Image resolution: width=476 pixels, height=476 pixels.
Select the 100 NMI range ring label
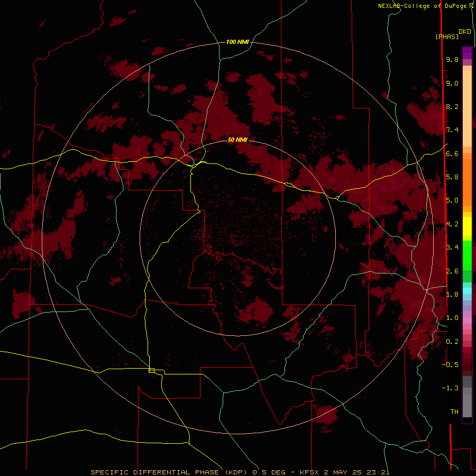point(237,42)
